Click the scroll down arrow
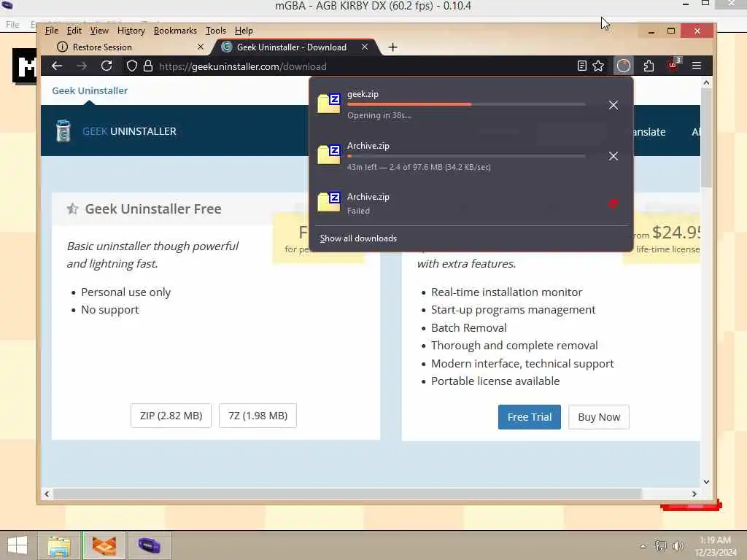747x560 pixels. (706, 482)
